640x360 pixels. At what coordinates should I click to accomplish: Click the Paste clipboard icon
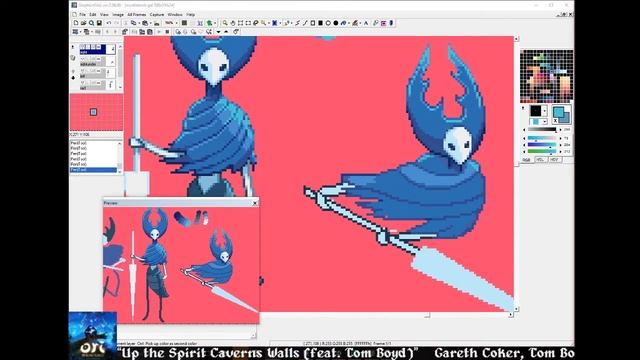145,23
